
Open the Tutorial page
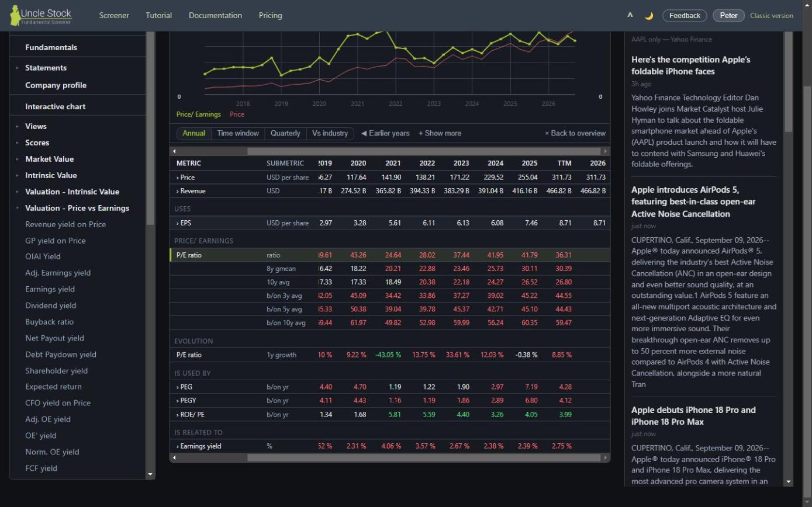(158, 15)
